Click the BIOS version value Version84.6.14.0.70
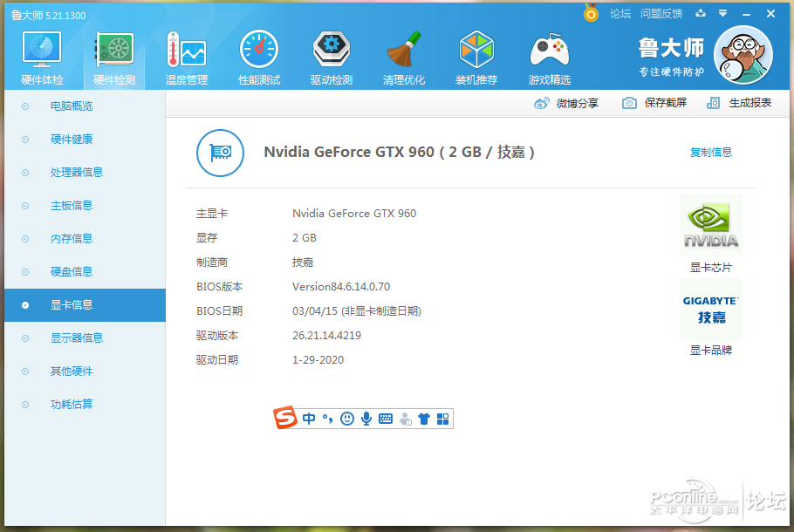Image resolution: width=794 pixels, height=532 pixels. [x=341, y=287]
